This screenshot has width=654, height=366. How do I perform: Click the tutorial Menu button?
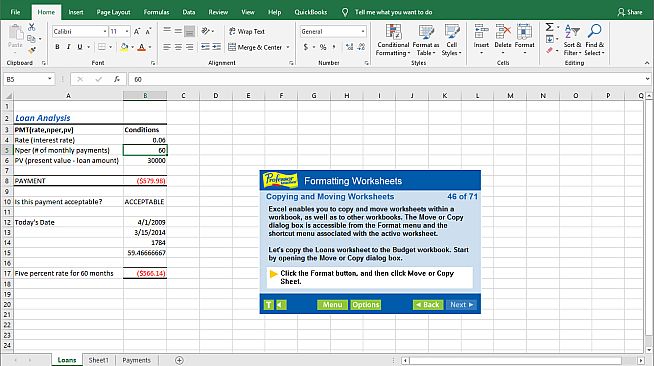point(332,305)
